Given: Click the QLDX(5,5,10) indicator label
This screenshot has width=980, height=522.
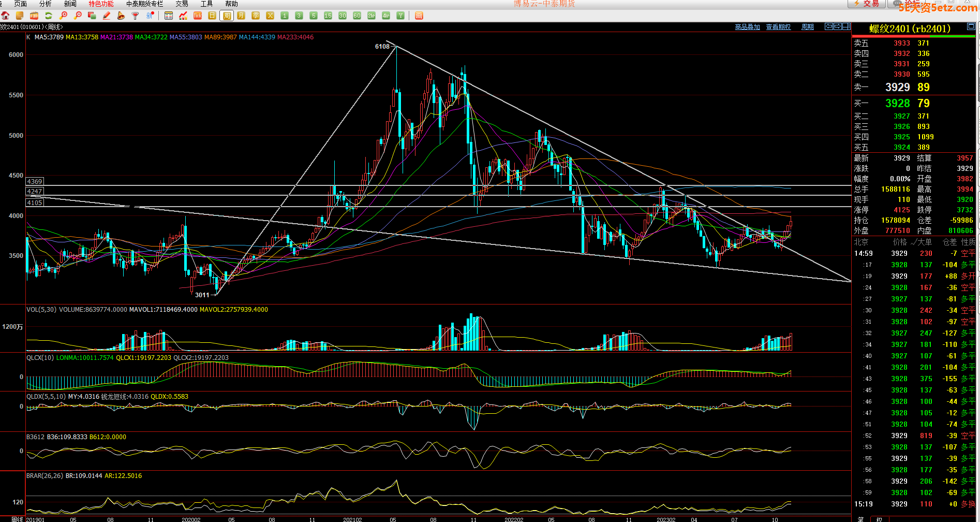Looking at the screenshot, I should pos(47,397).
